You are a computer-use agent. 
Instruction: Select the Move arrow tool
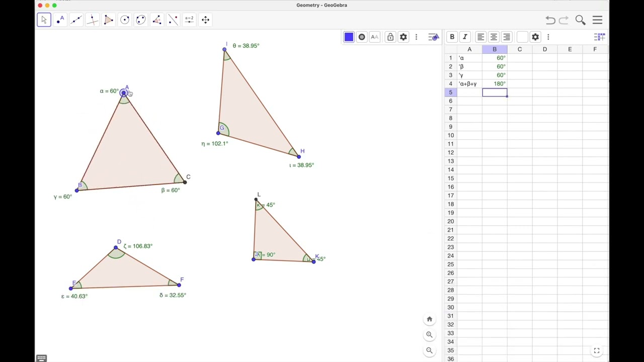click(44, 20)
